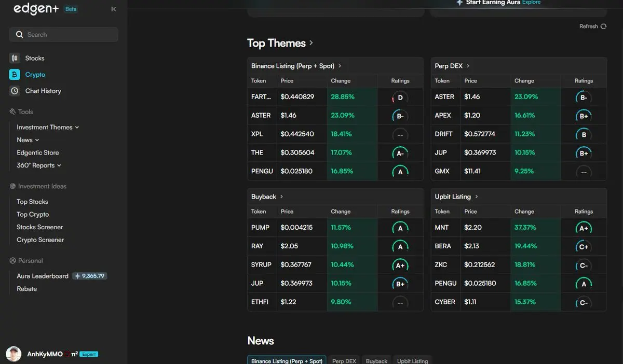Click XPL token in Binance Listing table
The width and height of the screenshot is (623, 364).
(x=257, y=134)
